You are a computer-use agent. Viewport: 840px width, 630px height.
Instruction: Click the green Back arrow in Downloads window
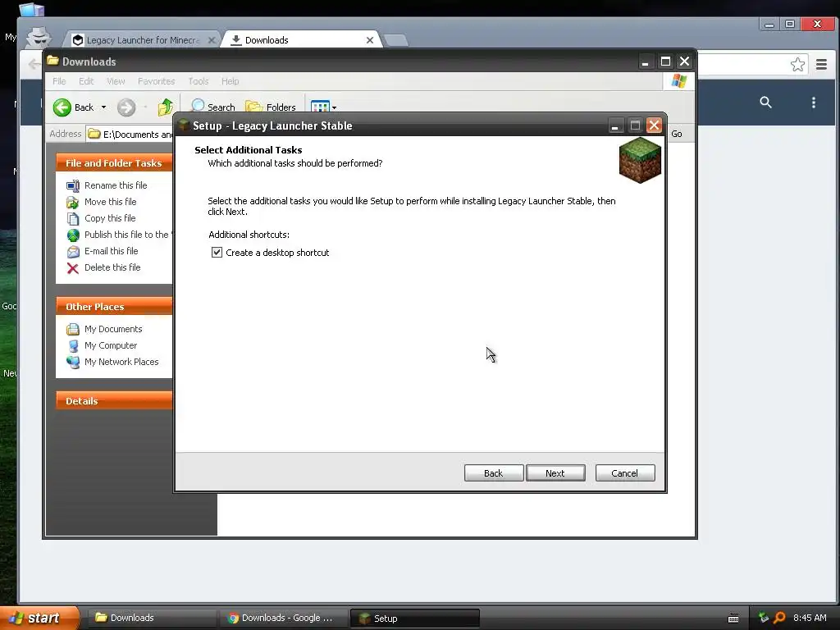(62, 107)
